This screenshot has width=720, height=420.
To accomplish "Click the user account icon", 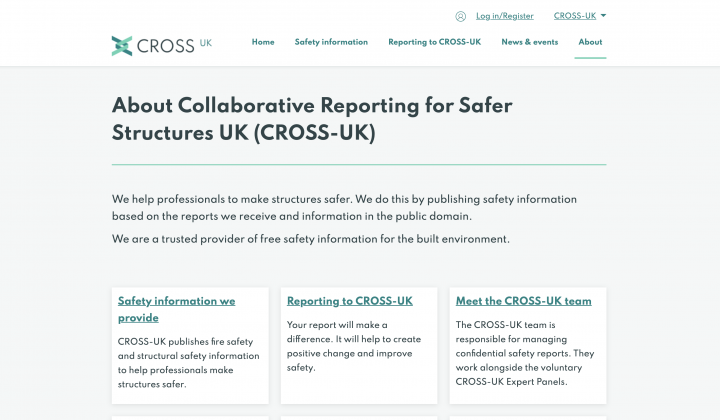I will click(x=461, y=17).
